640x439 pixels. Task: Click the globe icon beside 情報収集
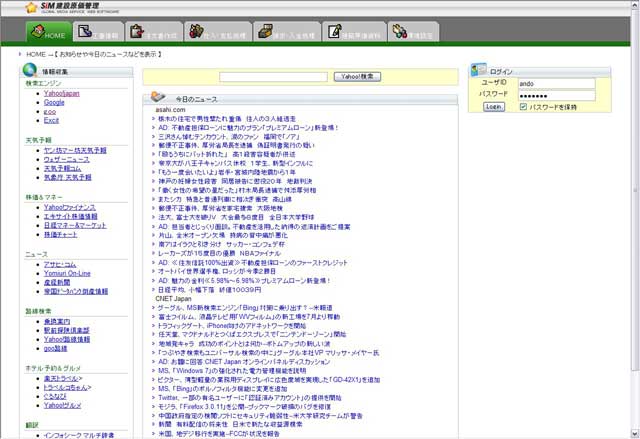click(28, 71)
